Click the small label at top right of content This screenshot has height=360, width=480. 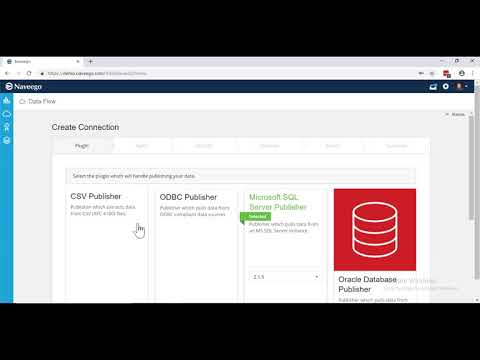click(x=456, y=114)
